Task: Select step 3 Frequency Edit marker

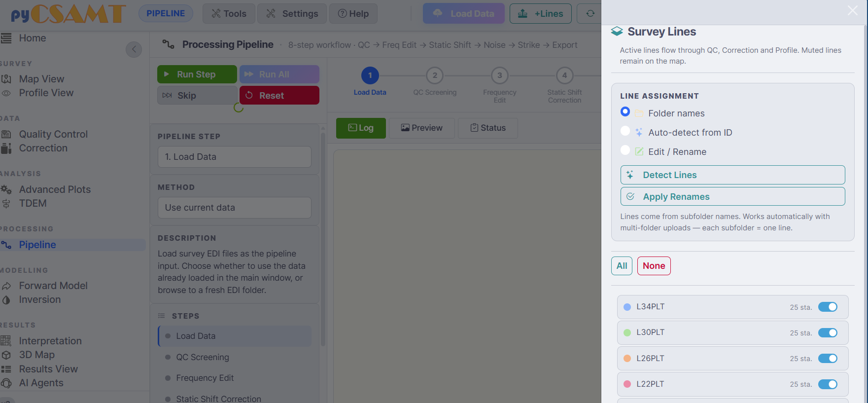Action: [500, 75]
